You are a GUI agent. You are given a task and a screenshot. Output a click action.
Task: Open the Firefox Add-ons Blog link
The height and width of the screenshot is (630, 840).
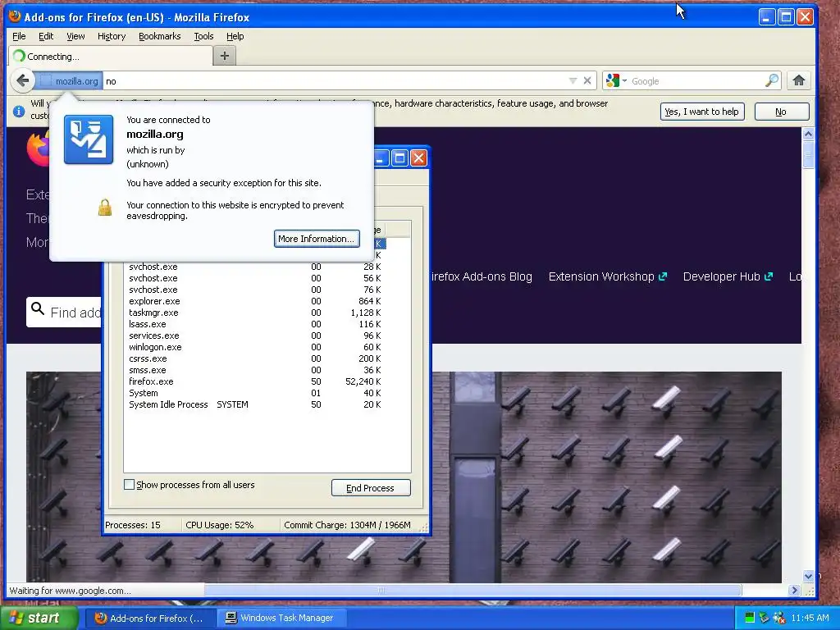click(482, 276)
